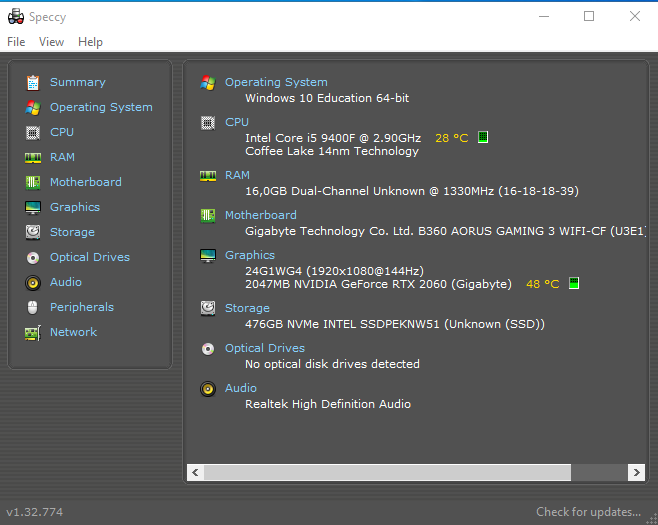Screen dimensions: 658x525
Task: Click the Optical Drives disc icon in sidebar
Action: tap(33, 258)
